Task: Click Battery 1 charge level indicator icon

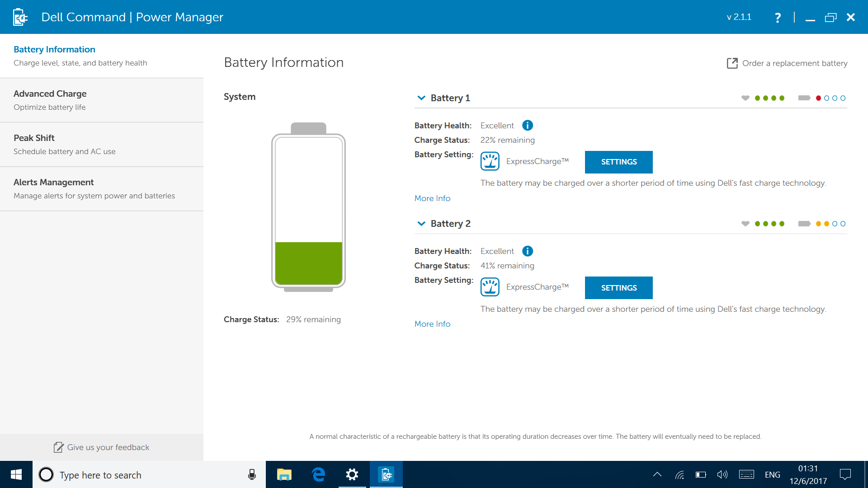Action: [x=804, y=98]
